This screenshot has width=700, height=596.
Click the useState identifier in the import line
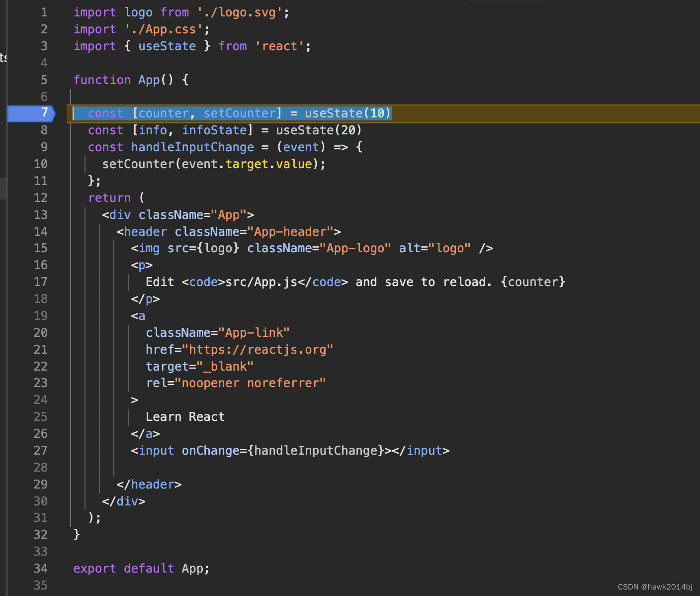[167, 46]
